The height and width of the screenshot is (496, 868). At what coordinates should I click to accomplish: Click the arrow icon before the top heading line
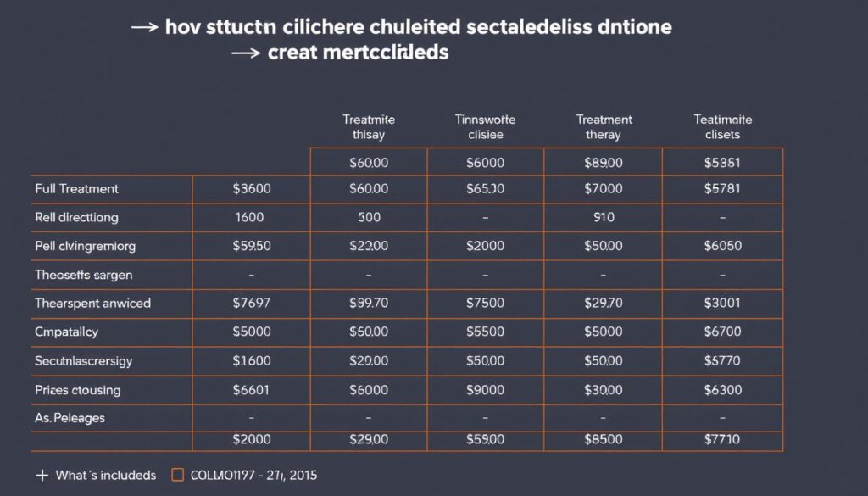click(144, 28)
